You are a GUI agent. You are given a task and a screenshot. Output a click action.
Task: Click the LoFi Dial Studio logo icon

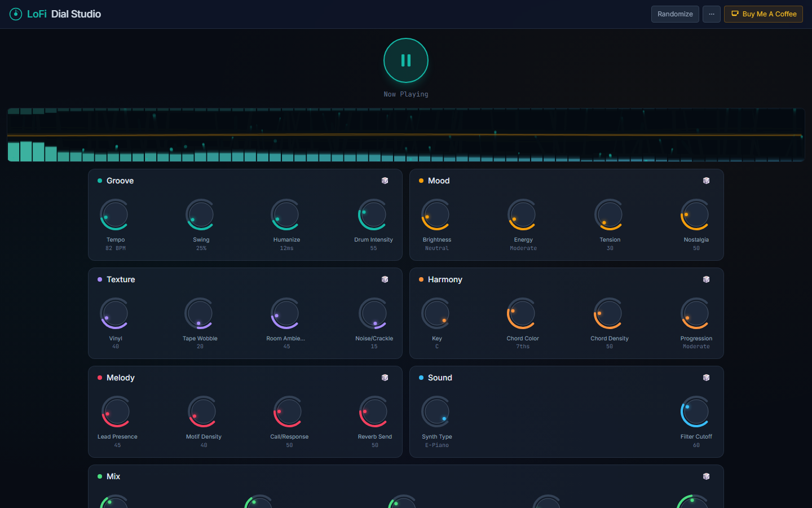[x=16, y=14]
